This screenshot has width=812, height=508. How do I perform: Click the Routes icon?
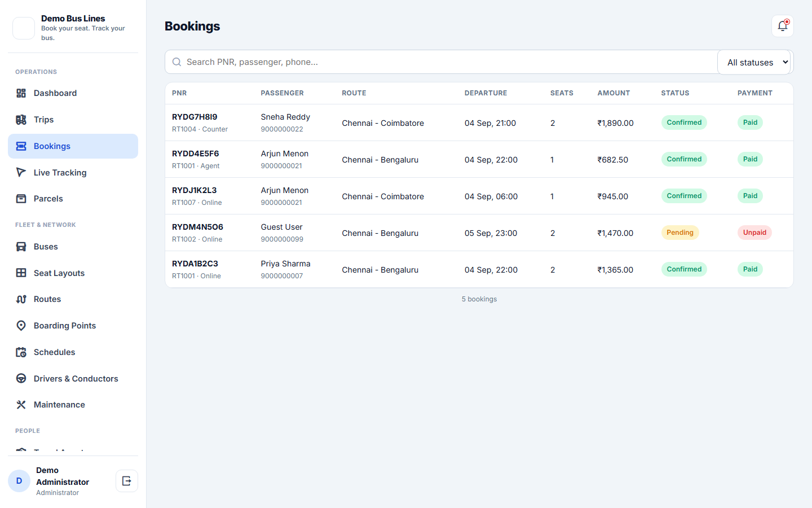21,299
